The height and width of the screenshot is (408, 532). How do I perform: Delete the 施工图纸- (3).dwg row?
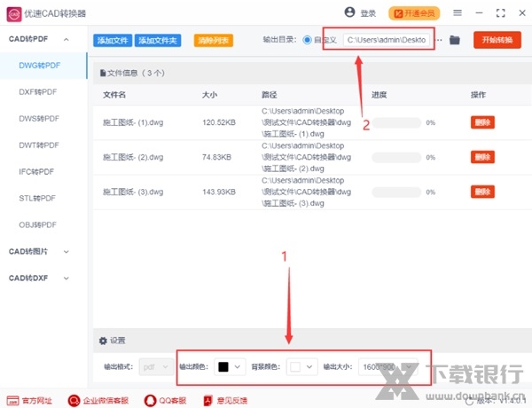(x=482, y=192)
